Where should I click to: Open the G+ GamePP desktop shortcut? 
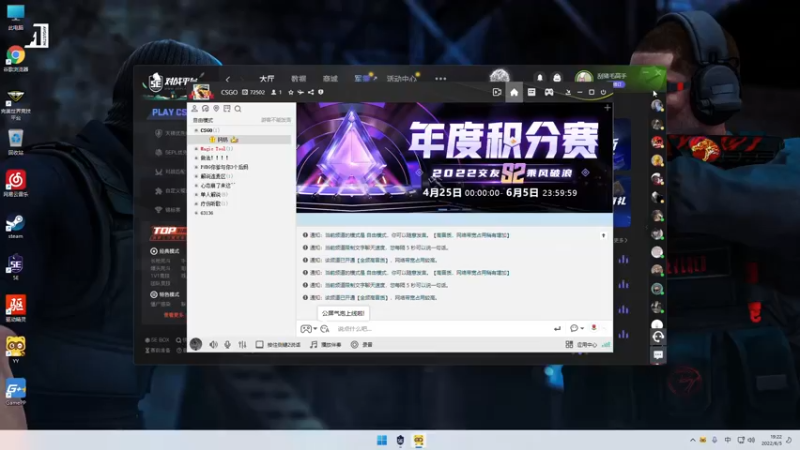16,391
